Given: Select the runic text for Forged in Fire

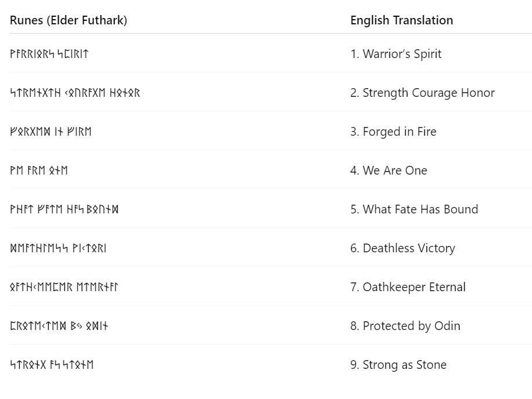Looking at the screenshot, I should pos(51,132).
